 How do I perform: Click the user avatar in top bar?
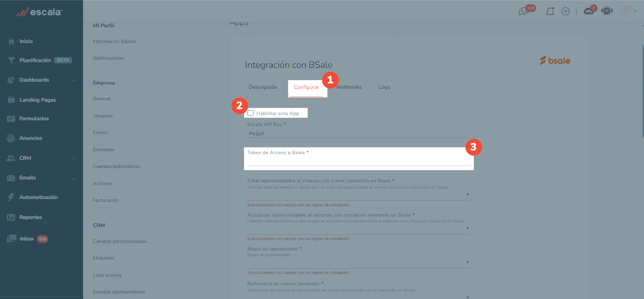[x=626, y=11]
